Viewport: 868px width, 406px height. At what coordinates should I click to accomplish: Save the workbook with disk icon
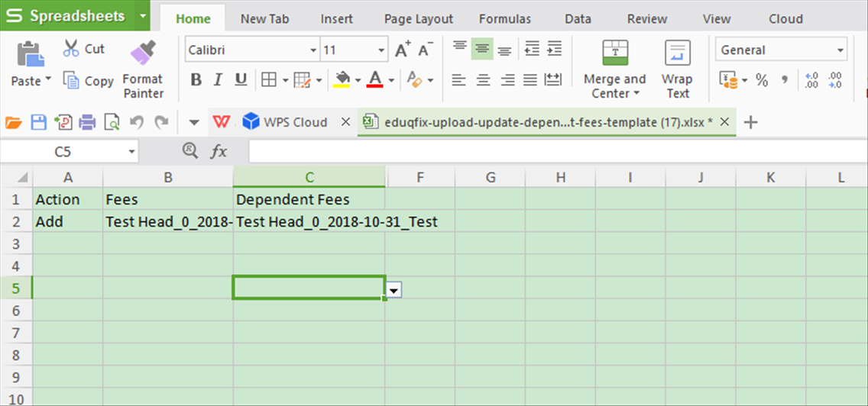pos(38,122)
